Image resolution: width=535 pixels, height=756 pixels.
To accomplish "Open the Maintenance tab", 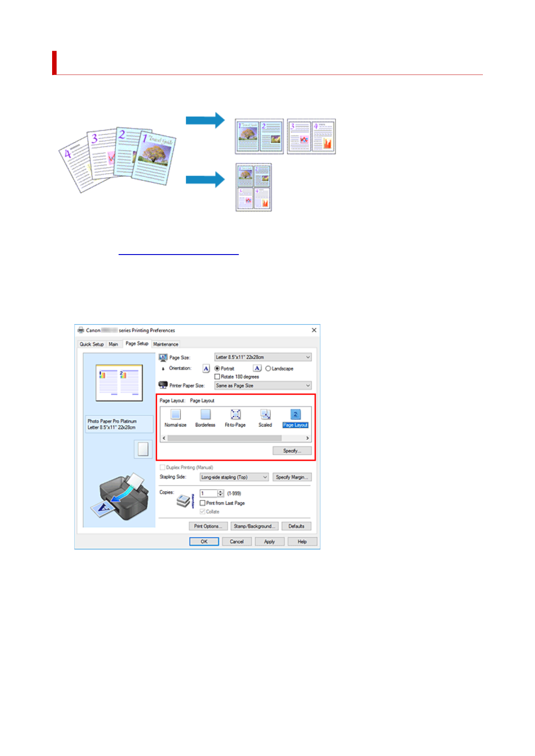I will [166, 344].
